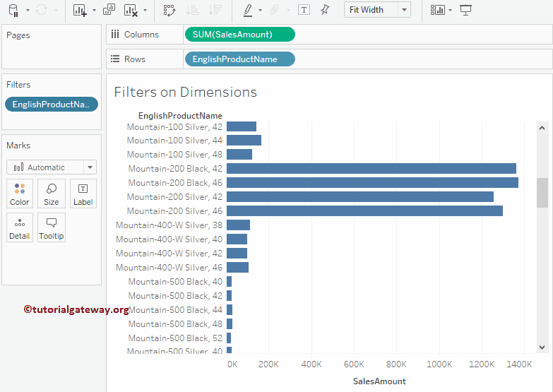Toggle mark labels with T icon
Image resolution: width=553 pixels, height=392 pixels.
(x=304, y=10)
